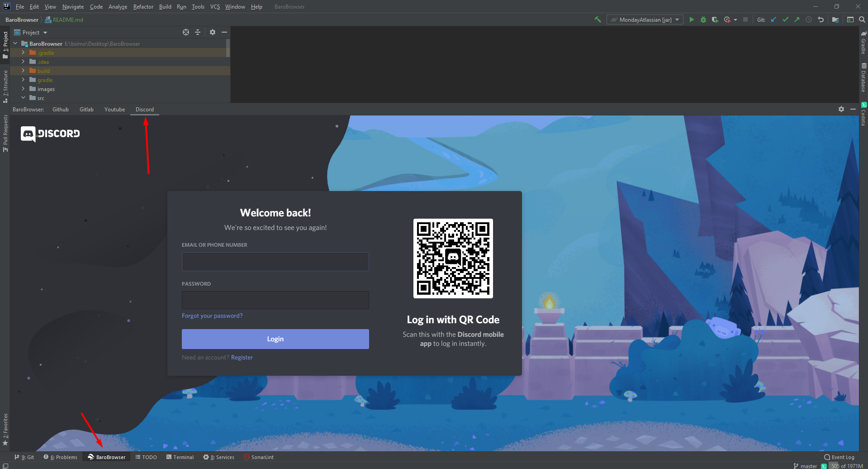Click the Discord Login button

(275, 339)
